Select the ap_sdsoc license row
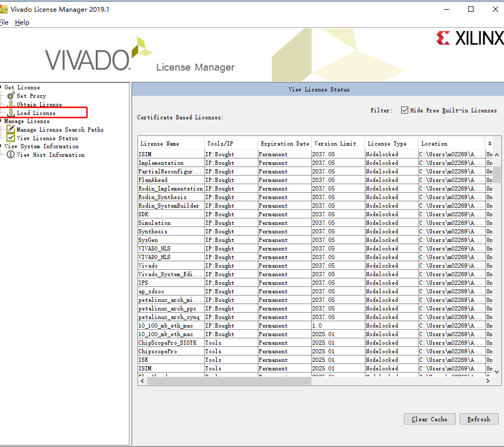Screen dimensions: 504x447 click(315, 291)
